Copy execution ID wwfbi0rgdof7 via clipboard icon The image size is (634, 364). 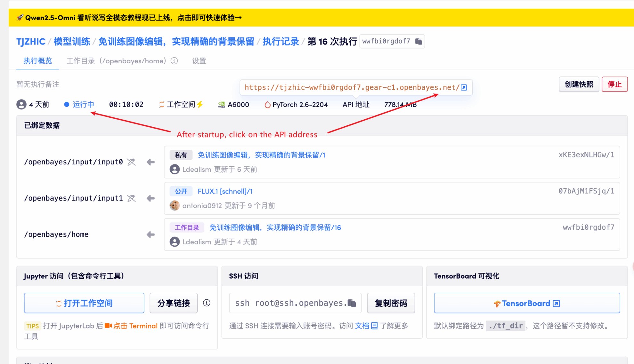(419, 41)
